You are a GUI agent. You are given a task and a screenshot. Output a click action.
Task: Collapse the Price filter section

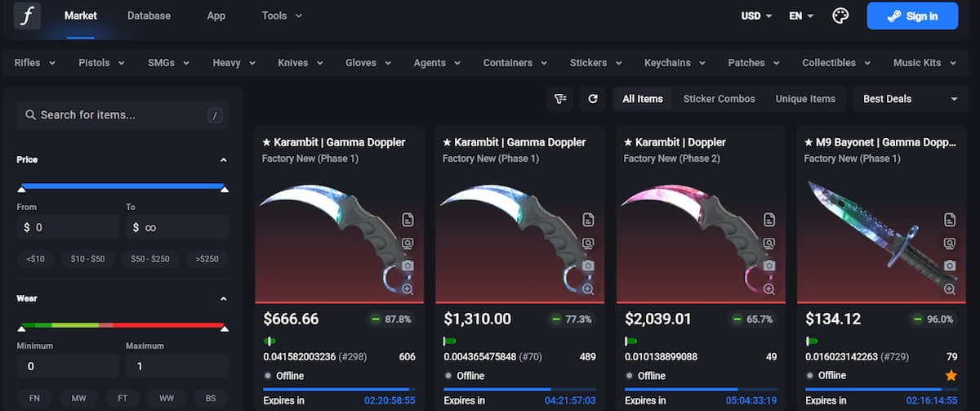pyautogui.click(x=223, y=160)
